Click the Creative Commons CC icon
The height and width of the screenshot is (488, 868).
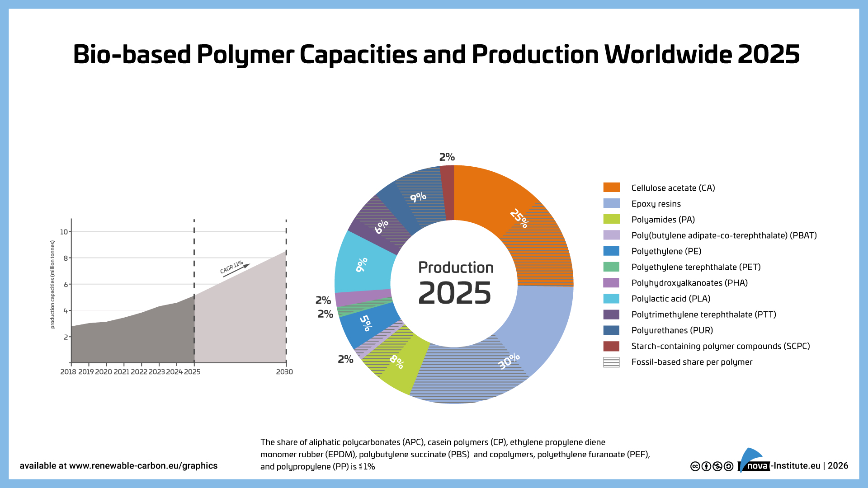[695, 466]
